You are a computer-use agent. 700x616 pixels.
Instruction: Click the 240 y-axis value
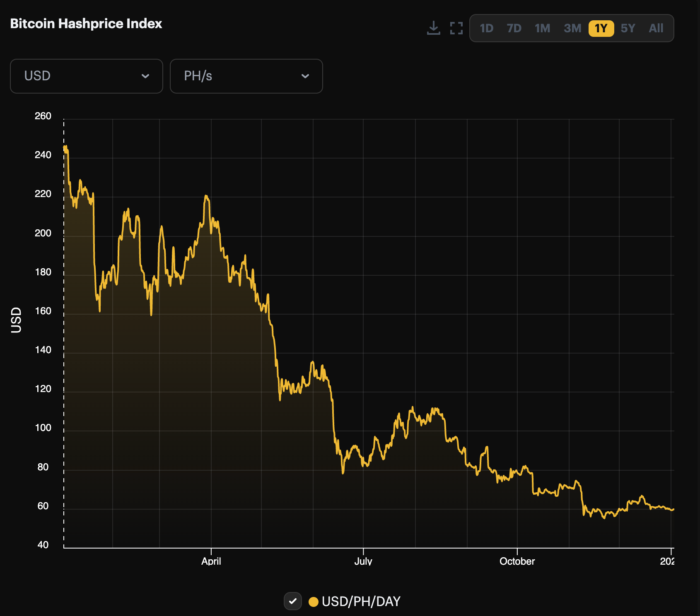click(x=43, y=155)
